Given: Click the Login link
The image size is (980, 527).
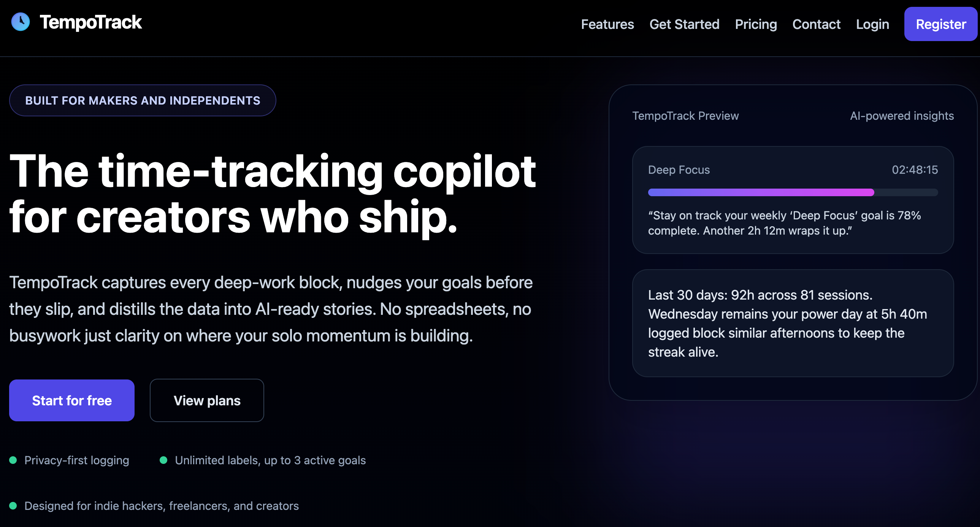Looking at the screenshot, I should pos(872,24).
